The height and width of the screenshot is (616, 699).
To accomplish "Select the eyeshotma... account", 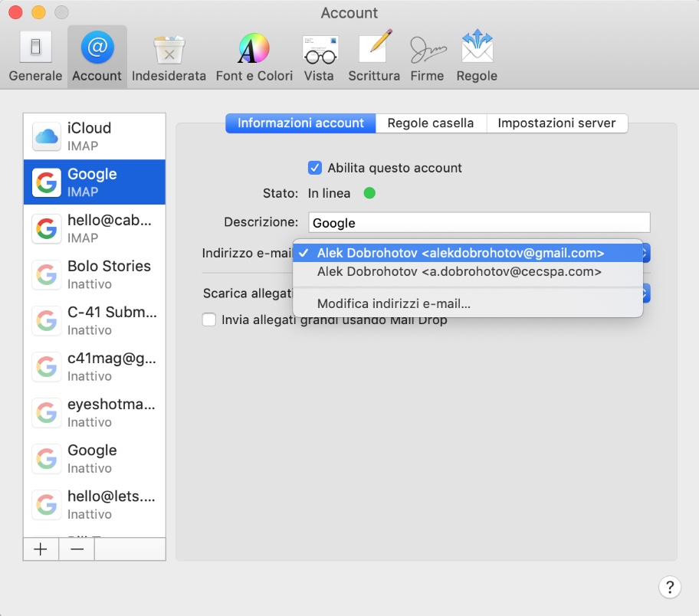I will [94, 412].
